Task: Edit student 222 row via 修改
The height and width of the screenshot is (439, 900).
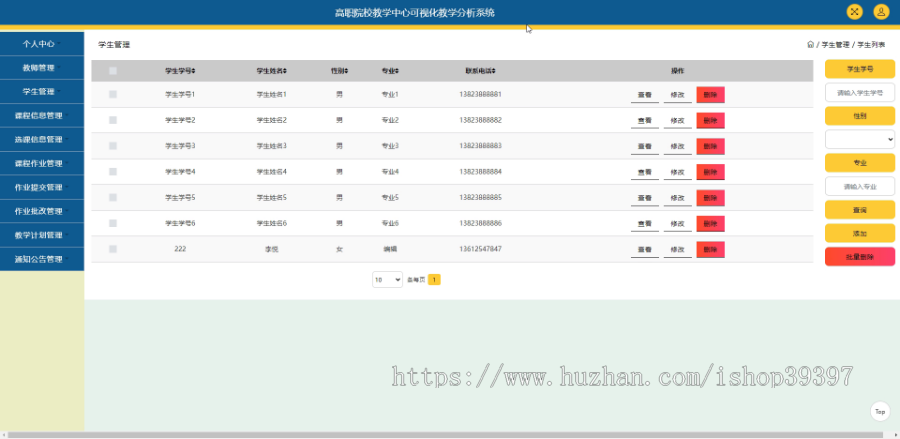Action: (677, 250)
